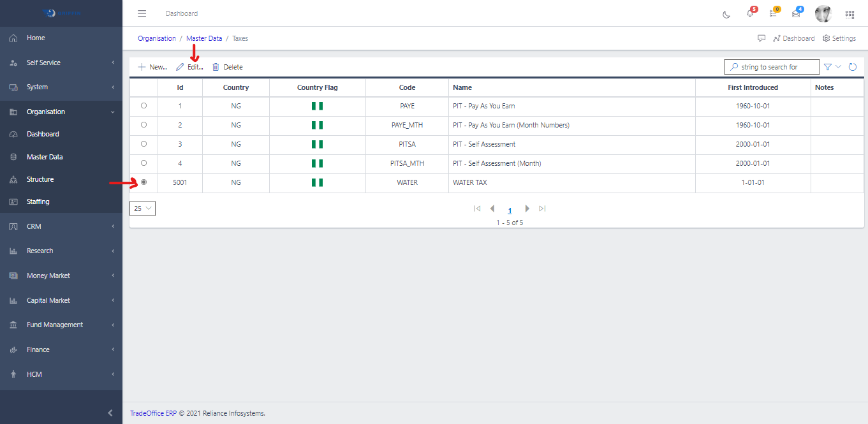868x424 pixels.
Task: Open the filter dropdown arrow
Action: tap(838, 67)
